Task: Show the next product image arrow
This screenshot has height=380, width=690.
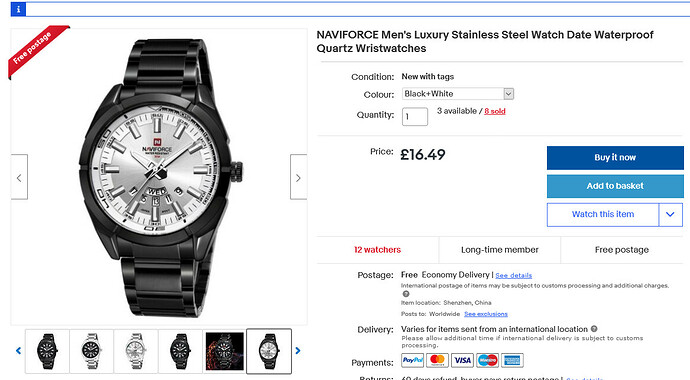Action: click(298, 177)
